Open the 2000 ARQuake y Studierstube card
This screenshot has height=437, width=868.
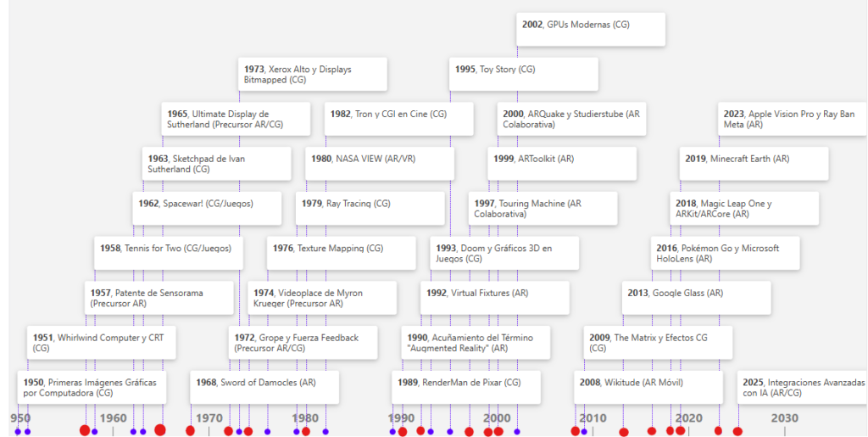(572, 119)
